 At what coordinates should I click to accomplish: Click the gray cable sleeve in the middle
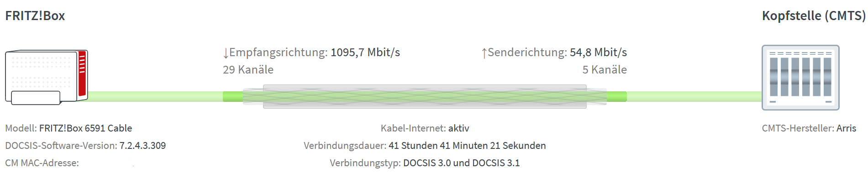coord(425,96)
